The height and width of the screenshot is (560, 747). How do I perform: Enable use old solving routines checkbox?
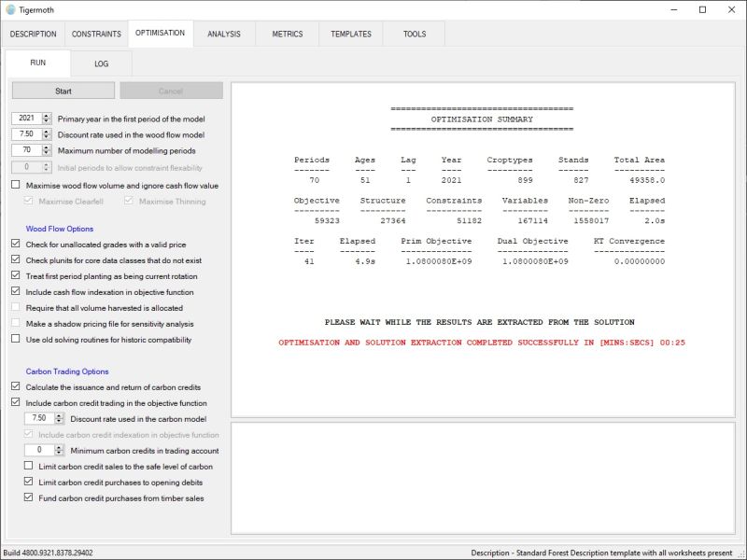click(x=16, y=339)
